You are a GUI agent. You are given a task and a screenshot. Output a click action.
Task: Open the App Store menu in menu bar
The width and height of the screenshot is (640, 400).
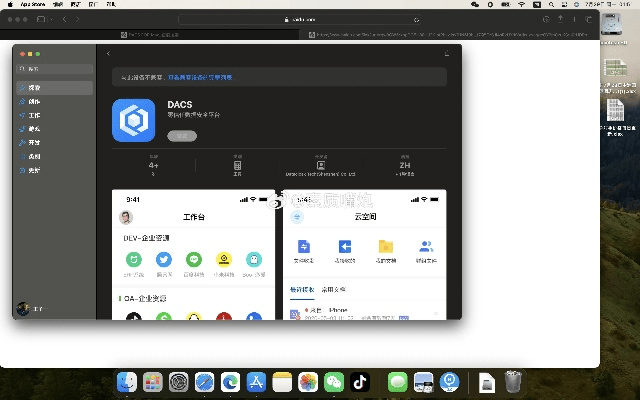[x=33, y=4]
